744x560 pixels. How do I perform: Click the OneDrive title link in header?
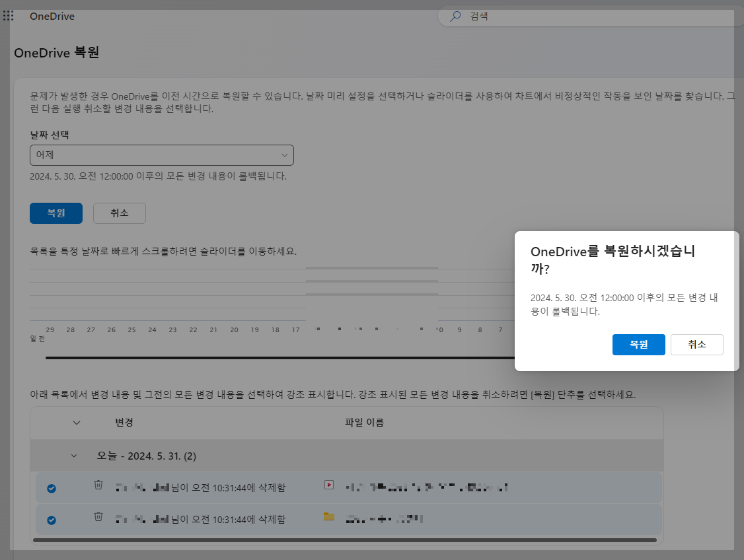52,16
